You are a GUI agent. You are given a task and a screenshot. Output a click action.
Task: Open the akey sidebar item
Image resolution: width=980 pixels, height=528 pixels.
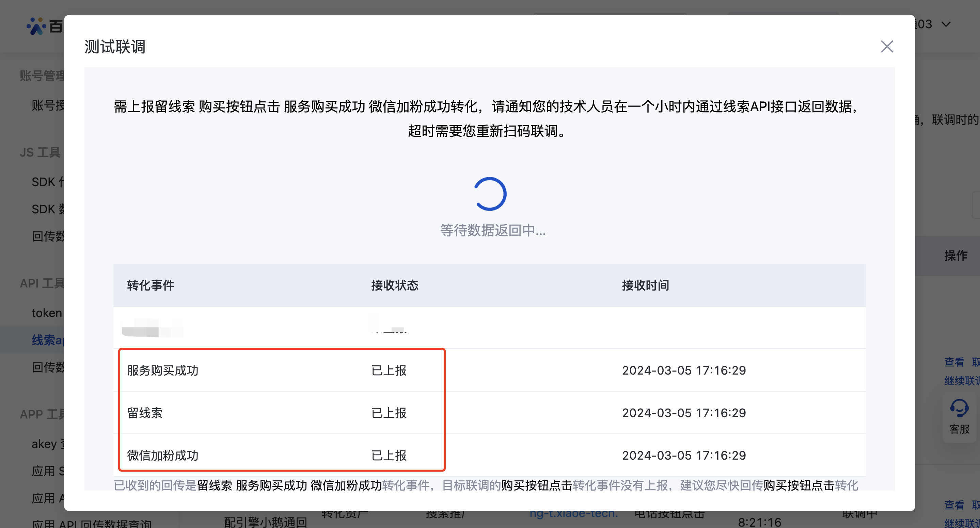[x=48, y=444]
